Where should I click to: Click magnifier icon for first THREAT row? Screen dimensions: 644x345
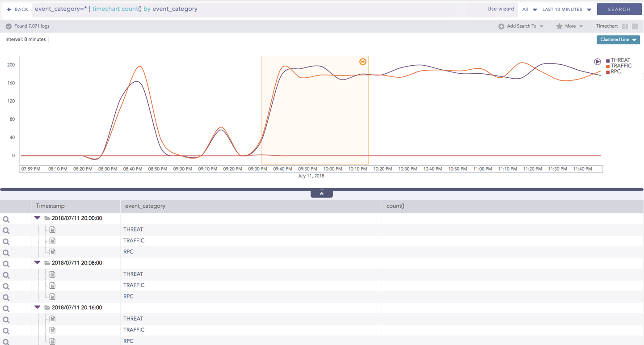[6, 231]
